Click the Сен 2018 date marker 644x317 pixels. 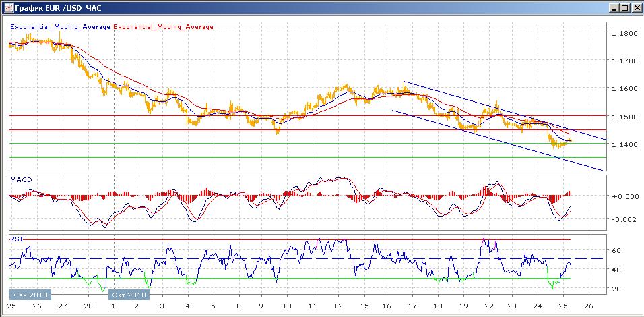29,295
